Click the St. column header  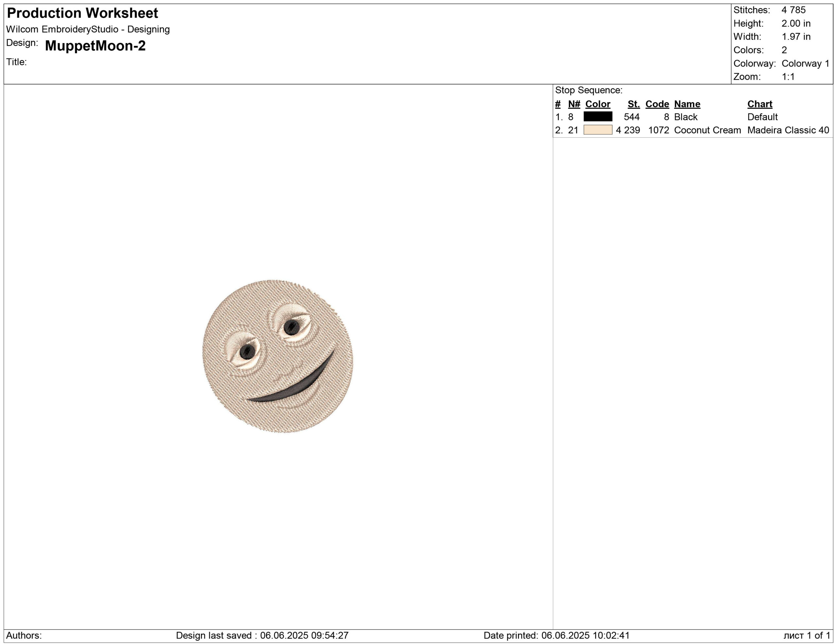pos(634,104)
